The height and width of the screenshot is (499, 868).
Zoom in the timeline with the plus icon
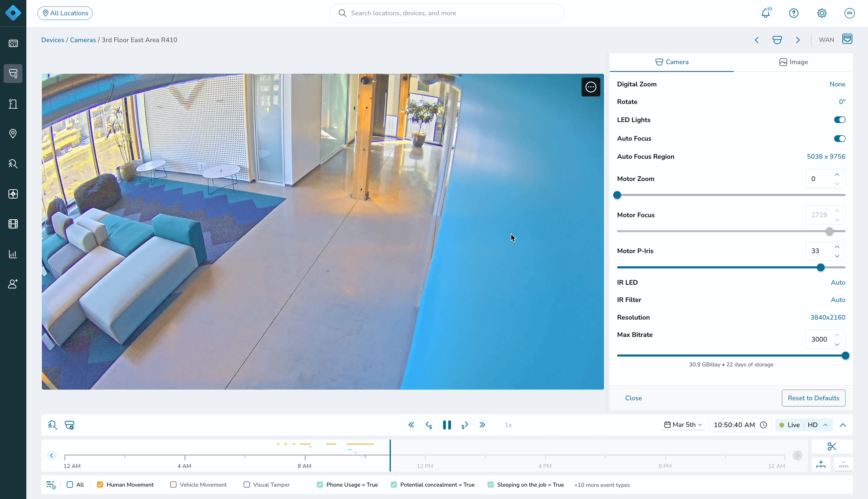coord(821,464)
